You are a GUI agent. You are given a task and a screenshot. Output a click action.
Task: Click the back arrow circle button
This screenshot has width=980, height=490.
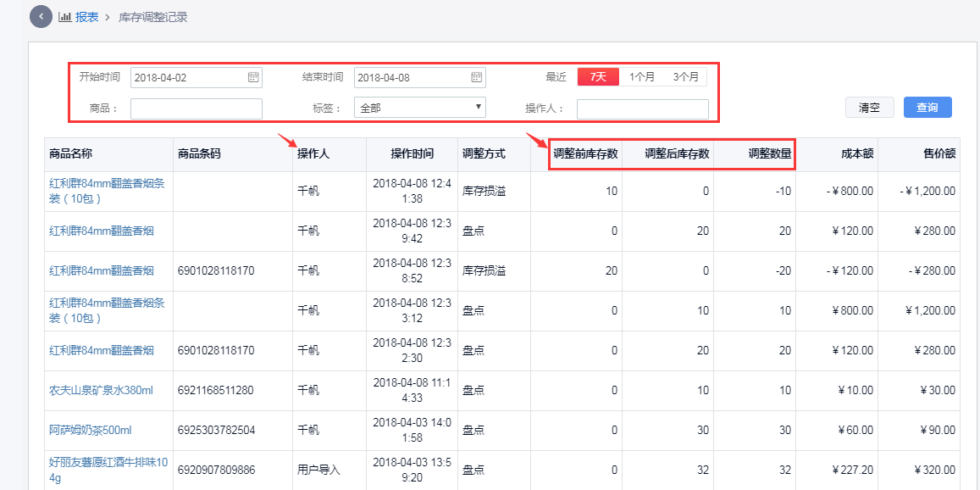pyautogui.click(x=41, y=17)
